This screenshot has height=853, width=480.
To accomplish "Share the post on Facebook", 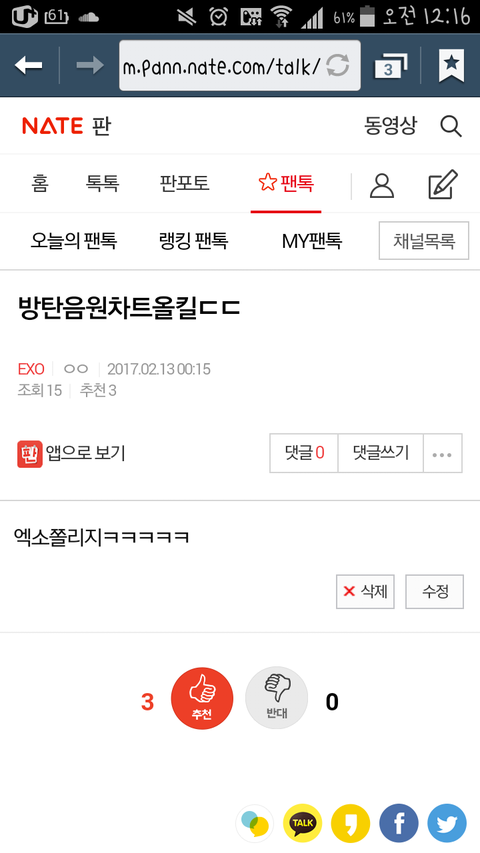I will coord(399,823).
